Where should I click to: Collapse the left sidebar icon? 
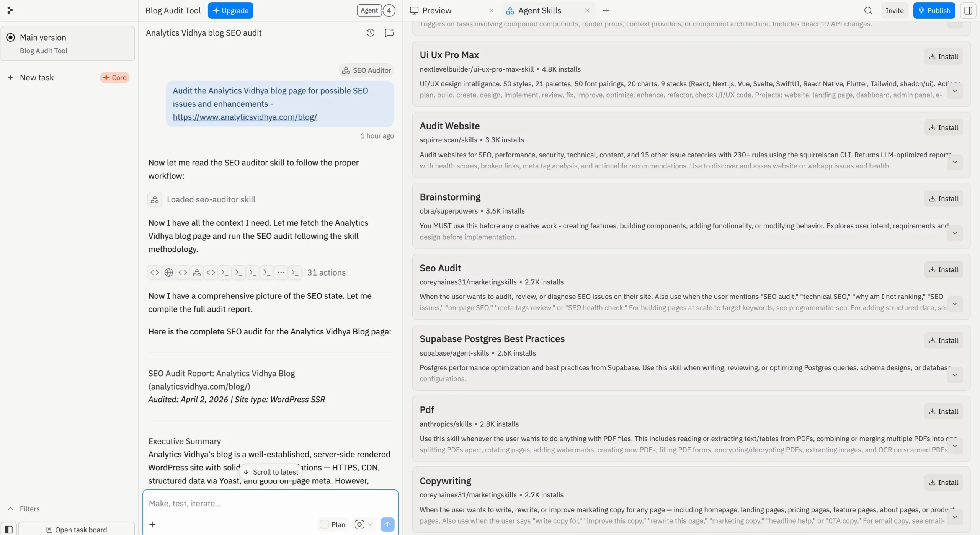coord(8,530)
